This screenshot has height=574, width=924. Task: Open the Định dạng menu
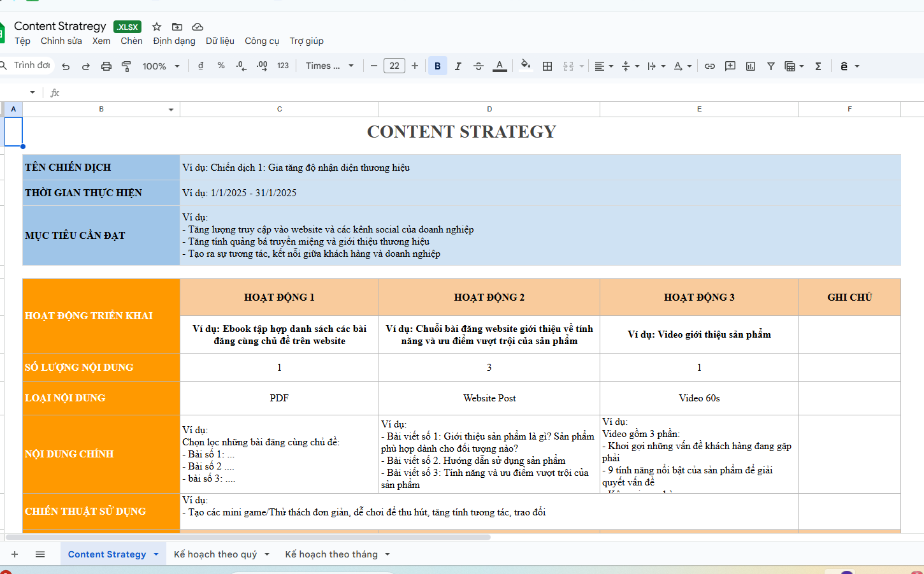click(174, 41)
